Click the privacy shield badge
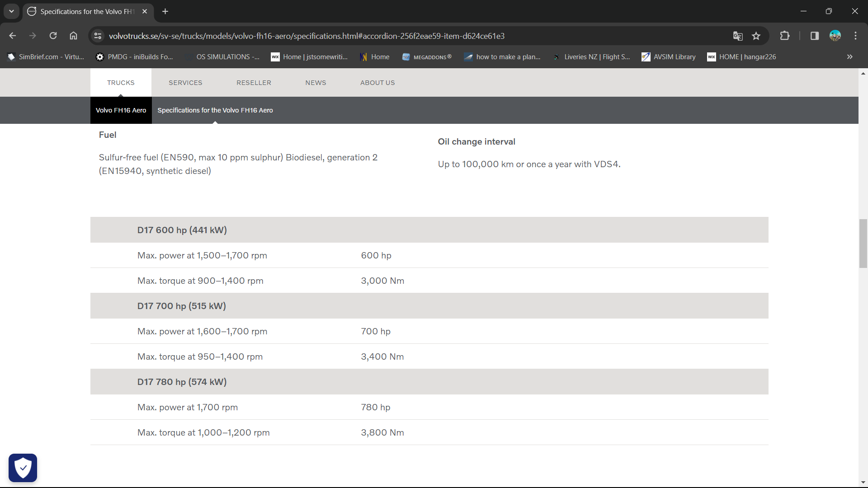The height and width of the screenshot is (488, 868). coord(23,468)
